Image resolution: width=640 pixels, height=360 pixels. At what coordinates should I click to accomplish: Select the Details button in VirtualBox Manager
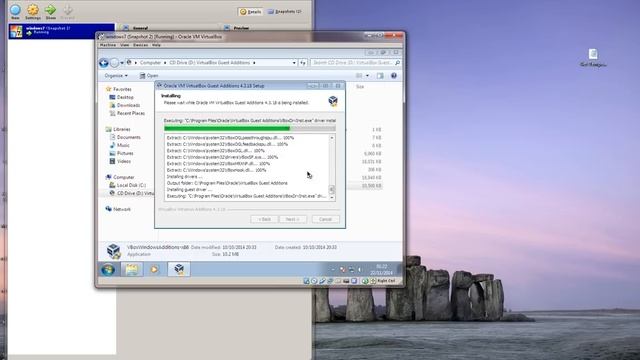pyautogui.click(x=250, y=12)
